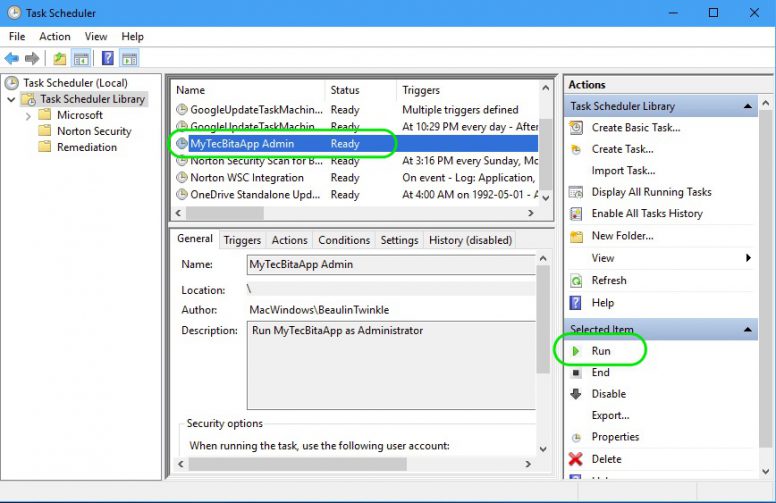The image size is (776, 503).
Task: Collapse the Task Scheduler Library actions section
Action: (747, 106)
